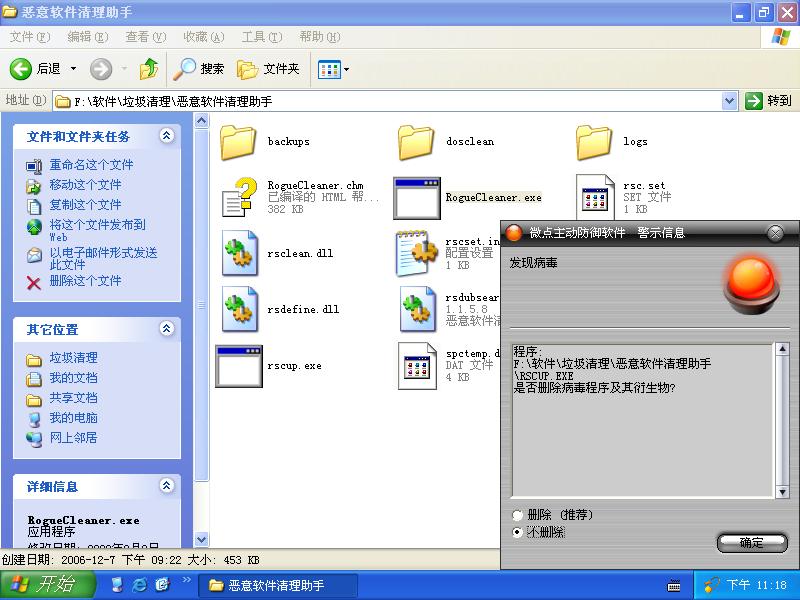This screenshot has height=600, width=800.
Task: Open the 开始 start menu
Action: (x=46, y=585)
